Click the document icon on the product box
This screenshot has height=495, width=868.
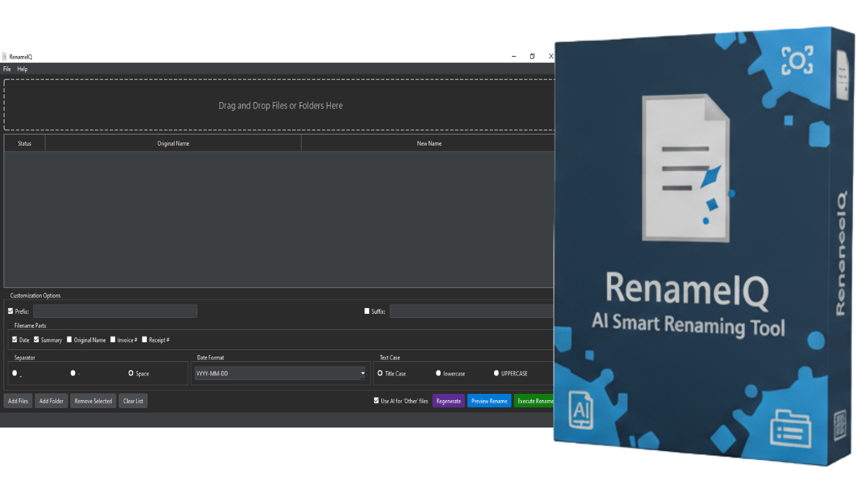click(x=686, y=169)
